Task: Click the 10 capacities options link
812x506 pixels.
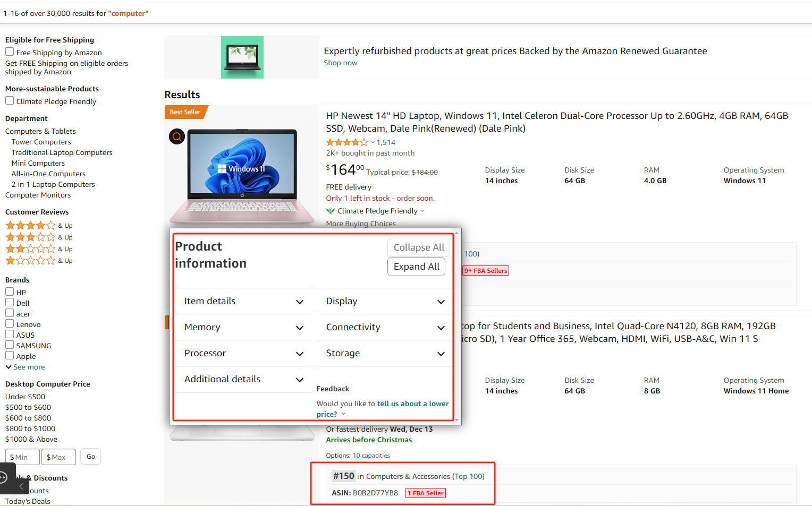Action: click(371, 456)
